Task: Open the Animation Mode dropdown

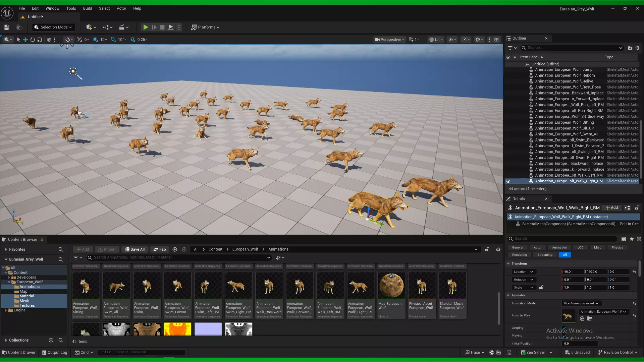Action: pyautogui.click(x=581, y=303)
